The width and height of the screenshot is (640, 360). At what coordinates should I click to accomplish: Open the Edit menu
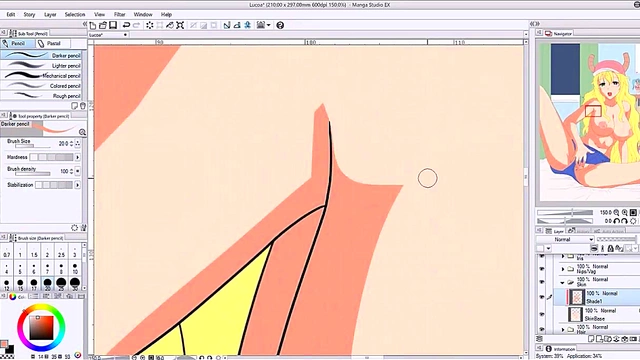point(11,14)
